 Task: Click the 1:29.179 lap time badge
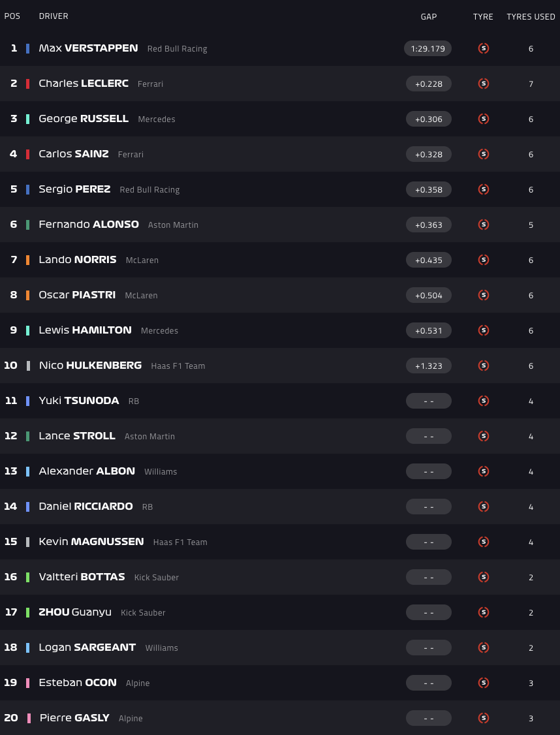(x=428, y=48)
